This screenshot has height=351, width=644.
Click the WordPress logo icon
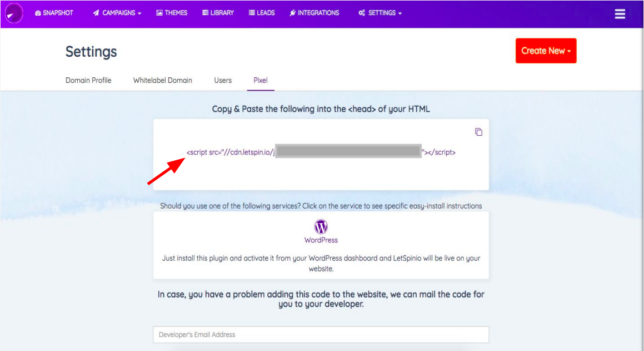click(321, 226)
